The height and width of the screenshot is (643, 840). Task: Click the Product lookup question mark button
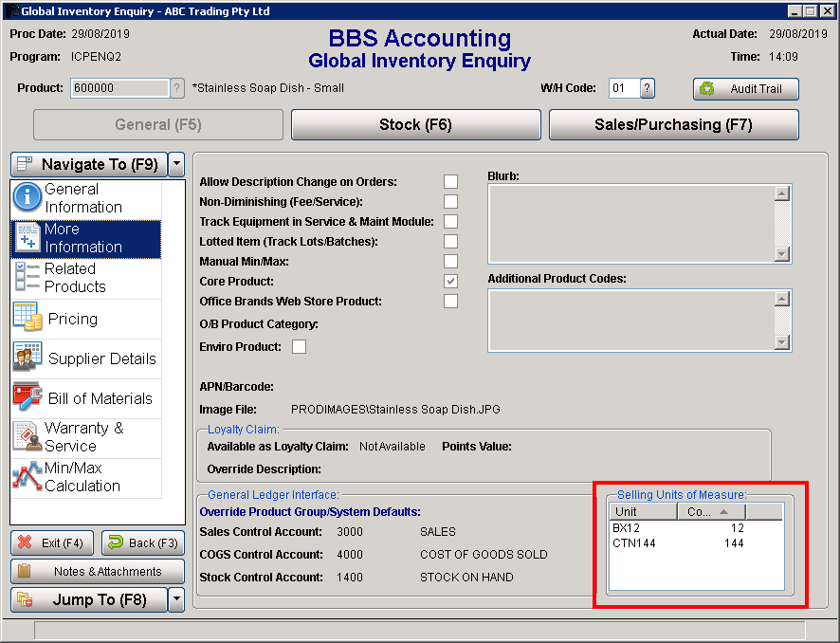click(177, 88)
